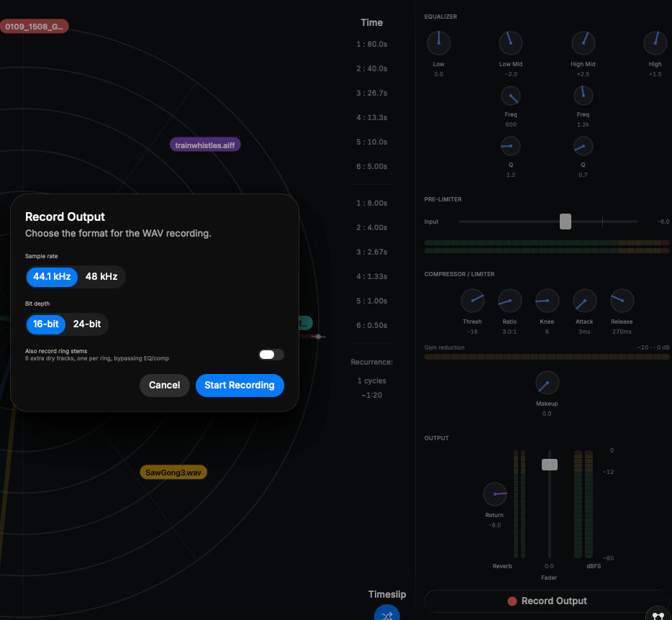Click the Low Mid -2.0 value
The image size is (672, 620).
click(511, 74)
